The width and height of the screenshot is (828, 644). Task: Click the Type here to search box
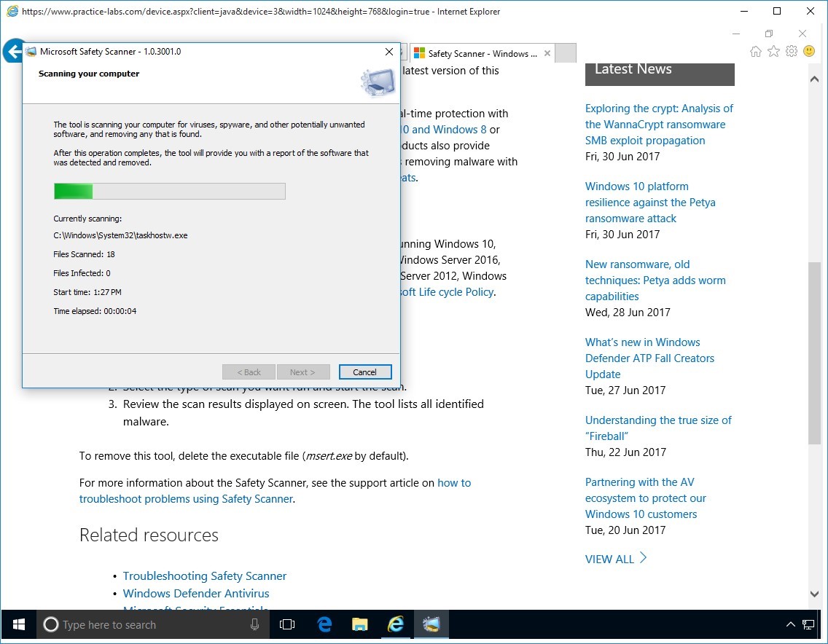tap(152, 625)
